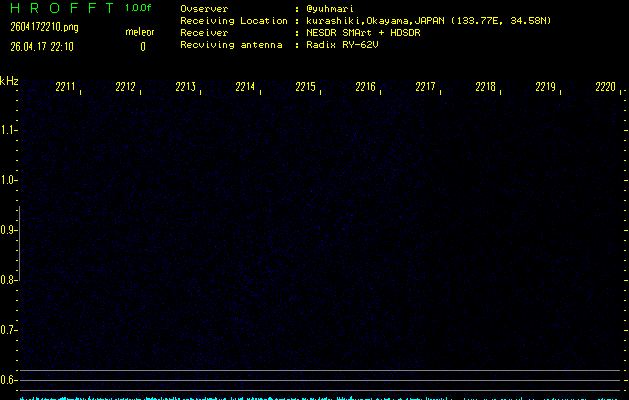Click the 0.6 kHz axis label
This screenshot has height=400, width=629.
click(x=8, y=380)
